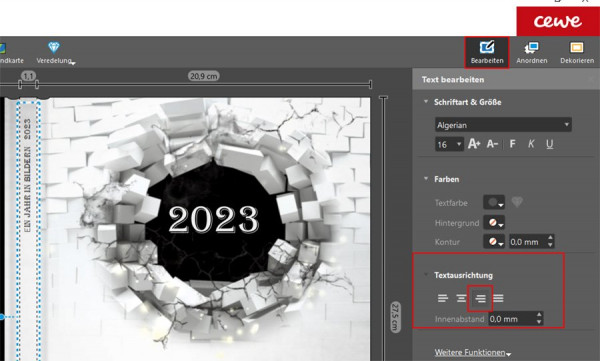Image resolution: width=600 pixels, height=361 pixels.
Task: Toggle underline U formatting
Action: (x=549, y=144)
